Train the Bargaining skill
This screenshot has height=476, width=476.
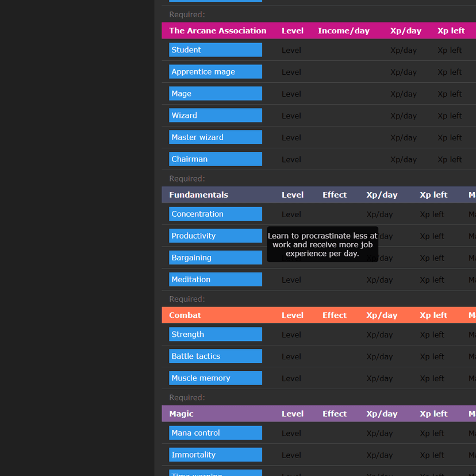(215, 258)
